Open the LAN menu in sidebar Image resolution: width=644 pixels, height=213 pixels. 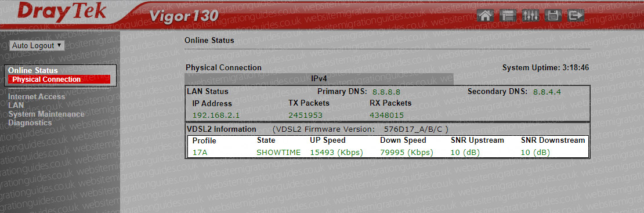[x=16, y=105]
